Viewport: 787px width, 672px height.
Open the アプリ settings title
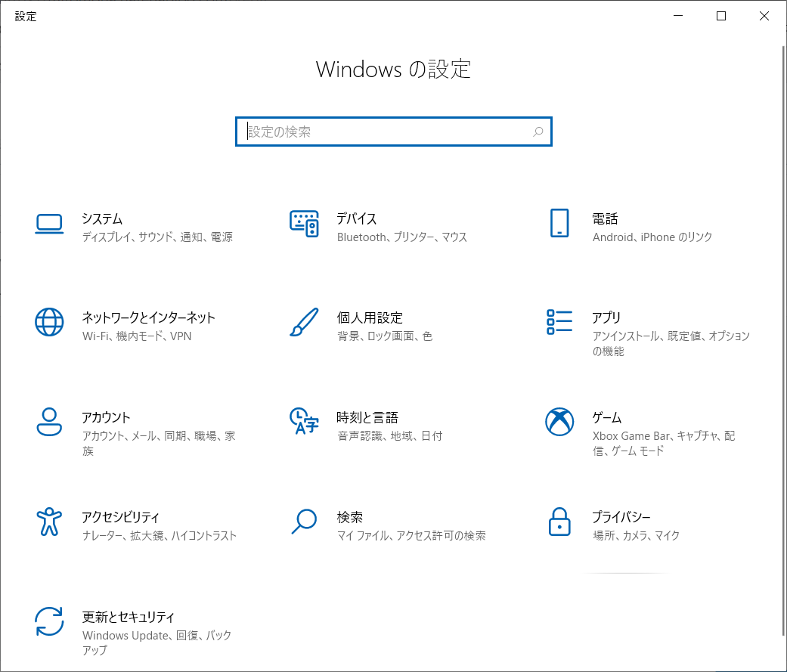click(606, 317)
